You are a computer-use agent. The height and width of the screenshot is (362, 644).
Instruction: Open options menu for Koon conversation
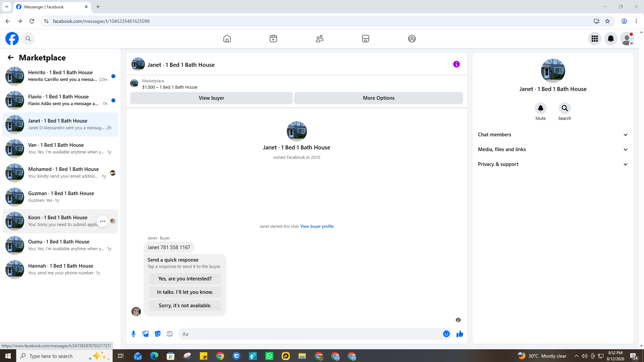[x=103, y=221]
